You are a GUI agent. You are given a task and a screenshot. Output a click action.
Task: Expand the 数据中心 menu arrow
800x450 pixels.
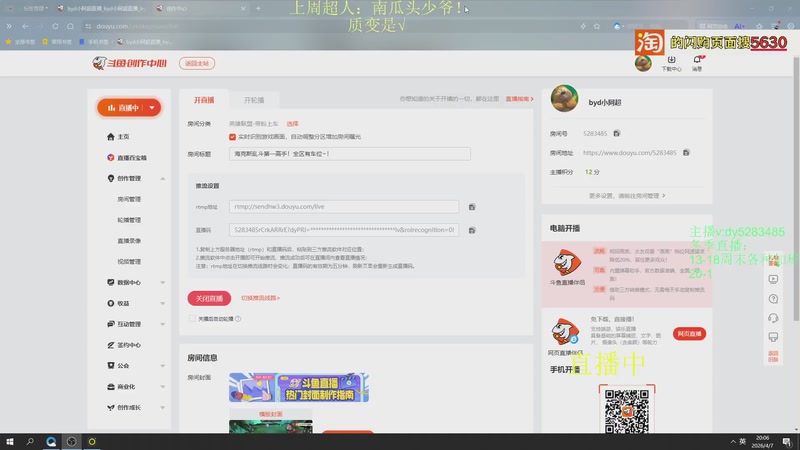(162, 283)
